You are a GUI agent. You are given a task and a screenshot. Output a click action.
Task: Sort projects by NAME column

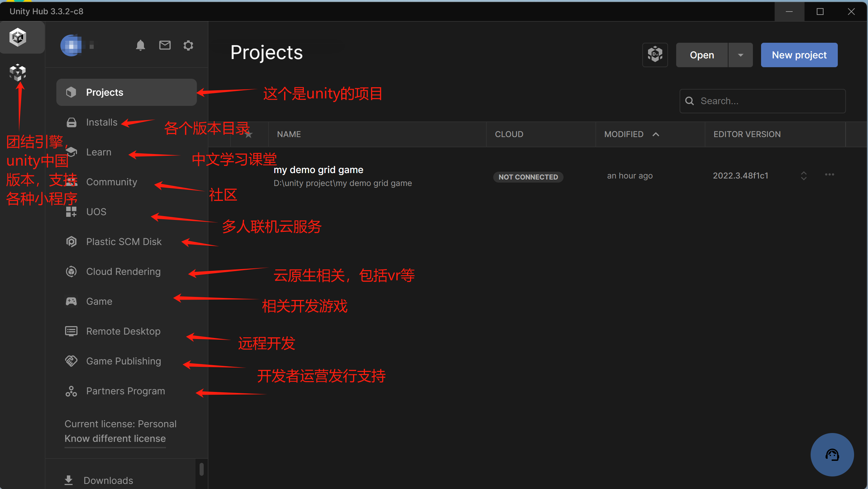click(289, 134)
